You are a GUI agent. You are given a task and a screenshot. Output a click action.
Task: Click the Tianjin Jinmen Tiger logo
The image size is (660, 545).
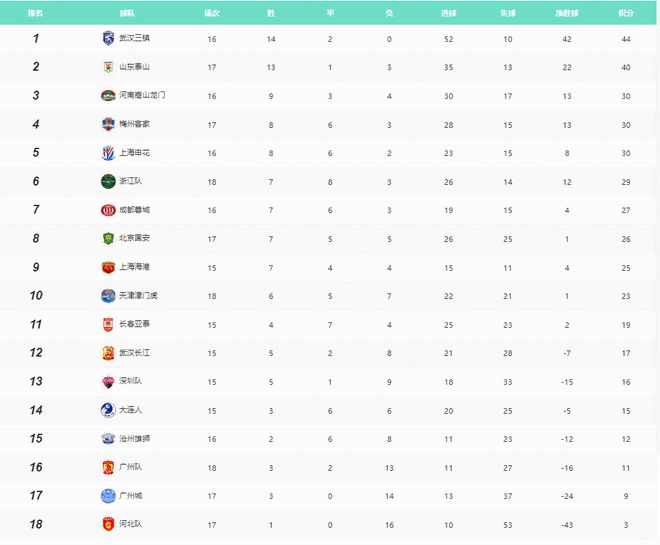108,296
